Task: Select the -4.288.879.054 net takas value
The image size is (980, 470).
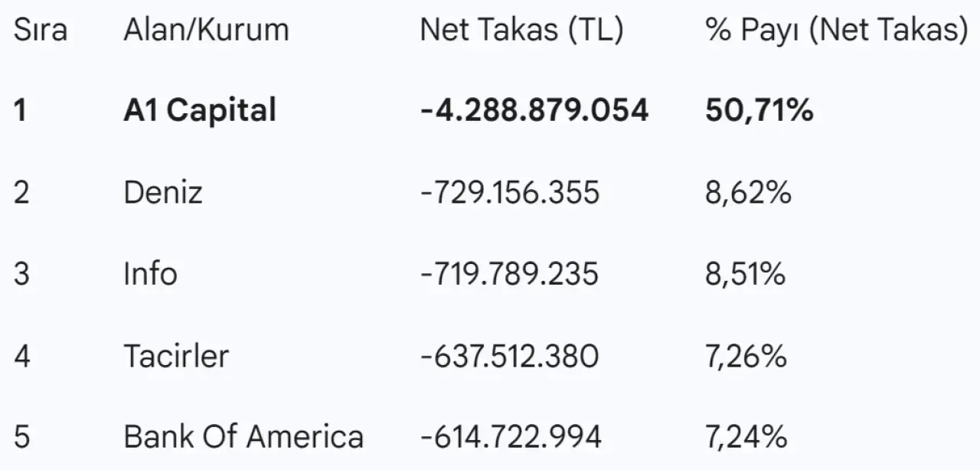Action: [534, 111]
